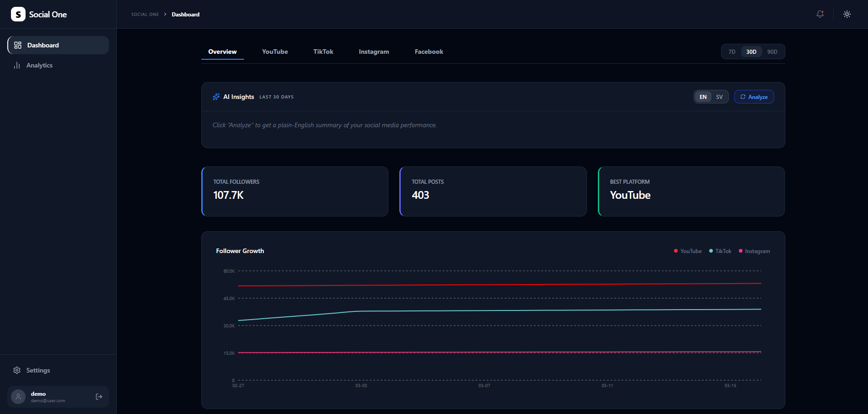Click the notification bell icon
Image resolution: width=868 pixels, height=414 pixels.
820,14
